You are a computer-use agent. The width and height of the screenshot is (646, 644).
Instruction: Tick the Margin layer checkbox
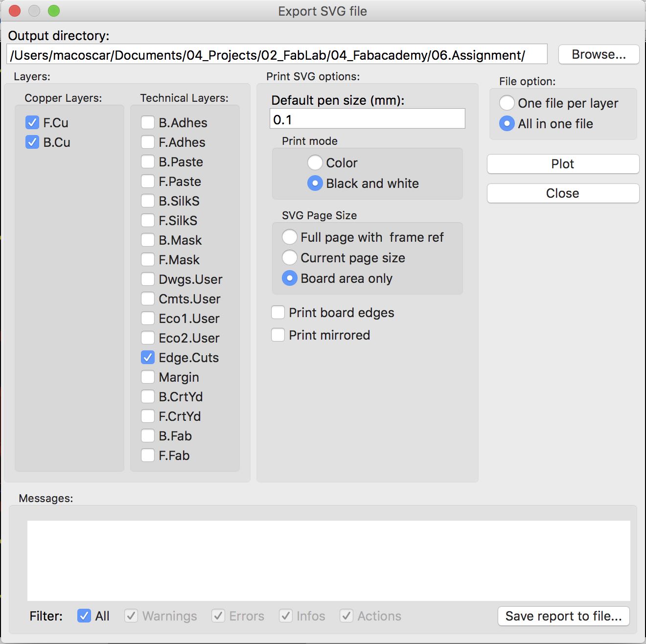point(148,377)
